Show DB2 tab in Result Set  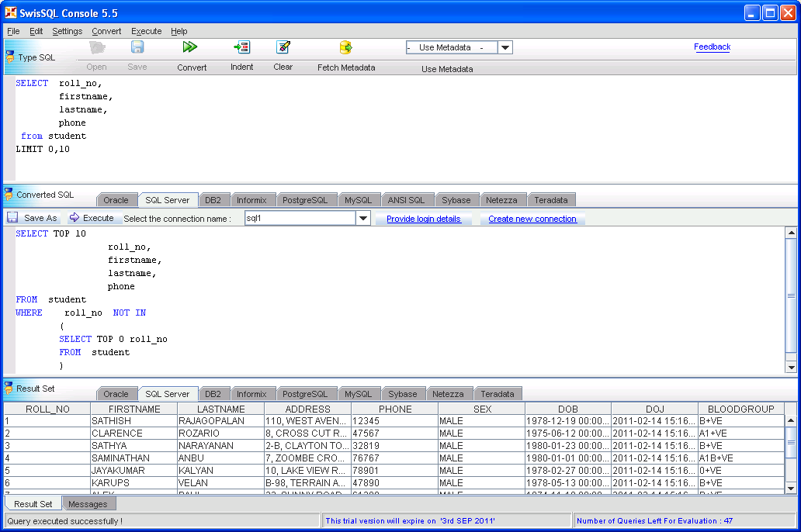point(213,394)
